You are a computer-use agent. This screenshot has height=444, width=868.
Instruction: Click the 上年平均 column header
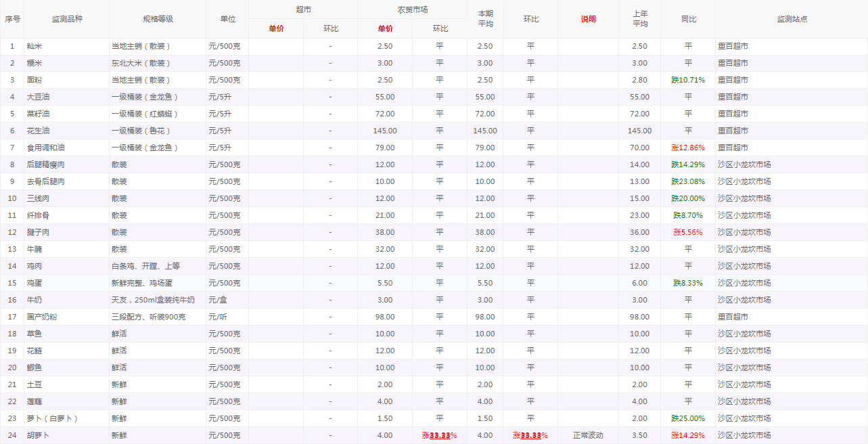click(639, 19)
